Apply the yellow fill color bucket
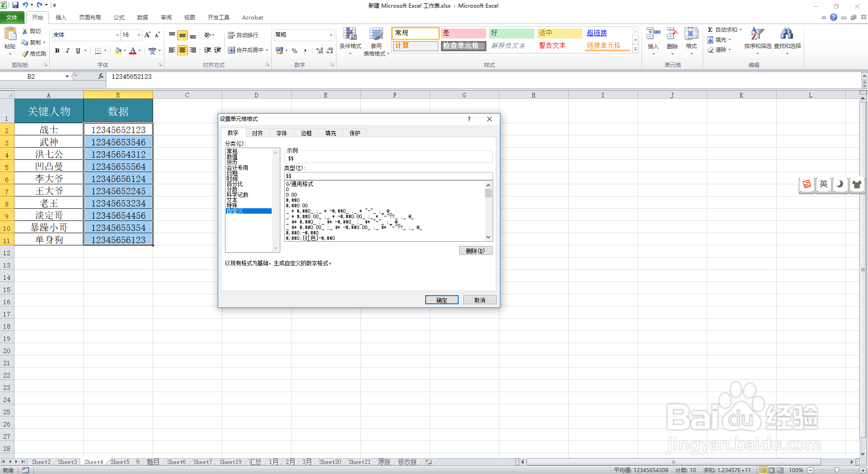The width and height of the screenshot is (868, 474). (x=118, y=50)
